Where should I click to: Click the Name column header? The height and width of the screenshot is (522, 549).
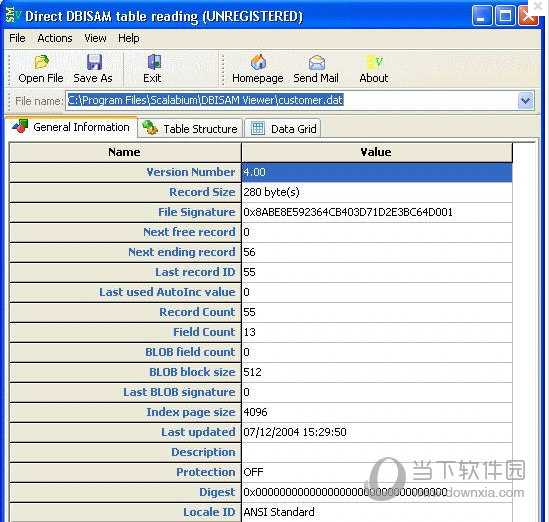coord(125,152)
